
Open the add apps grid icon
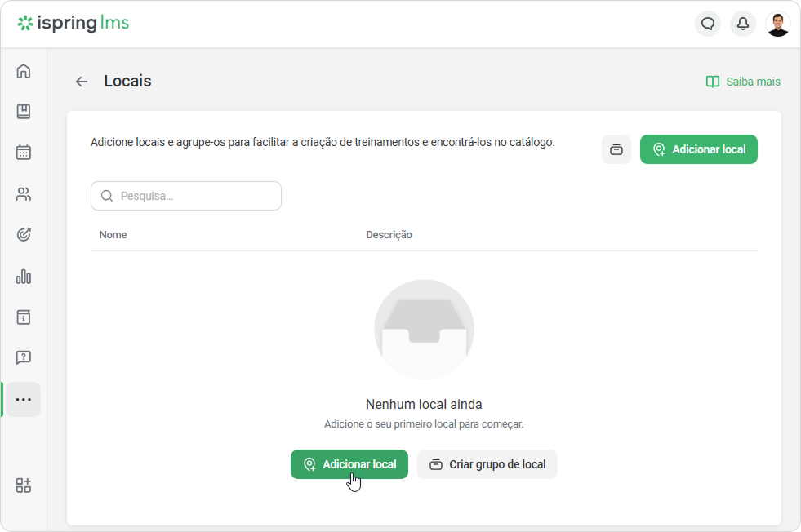point(24,485)
